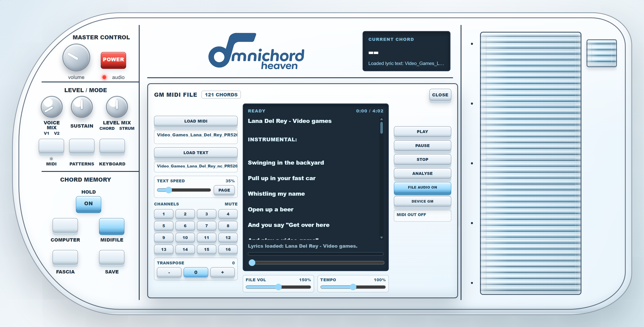Reset transpose with the 0 button
This screenshot has height=327, width=644.
click(196, 272)
